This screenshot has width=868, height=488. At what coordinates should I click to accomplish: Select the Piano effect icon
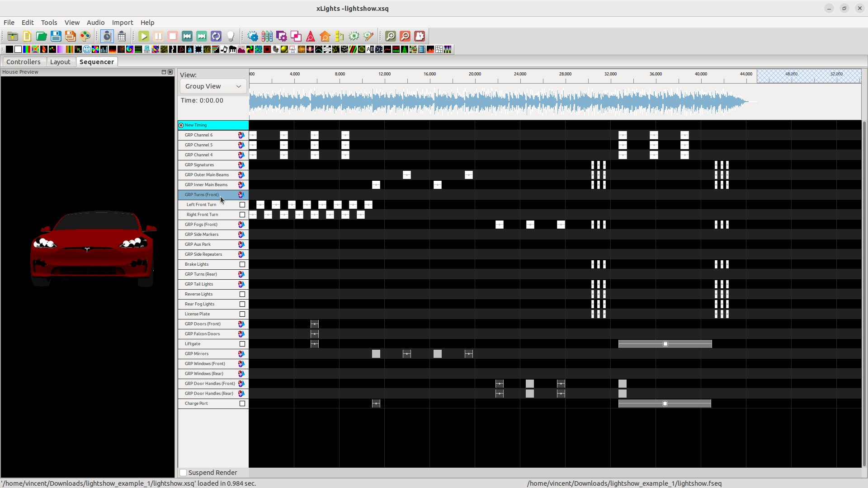(x=233, y=49)
